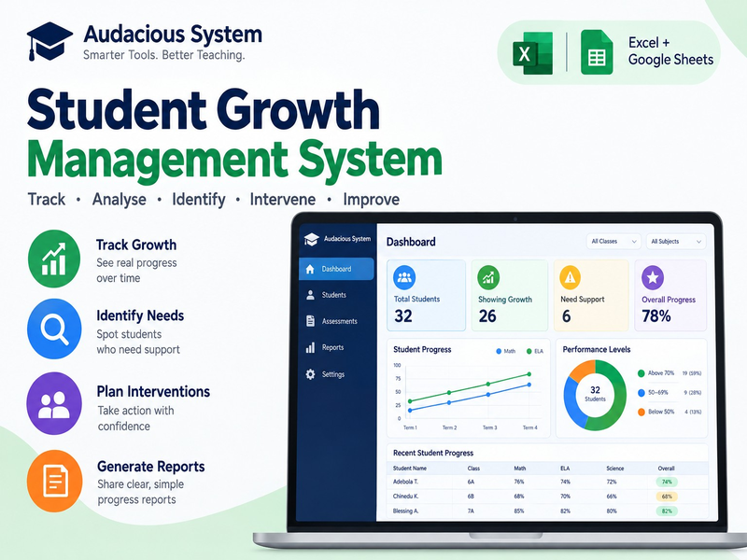Click the Term 2 label on the chart axis
The height and width of the screenshot is (560, 747).
click(x=449, y=427)
